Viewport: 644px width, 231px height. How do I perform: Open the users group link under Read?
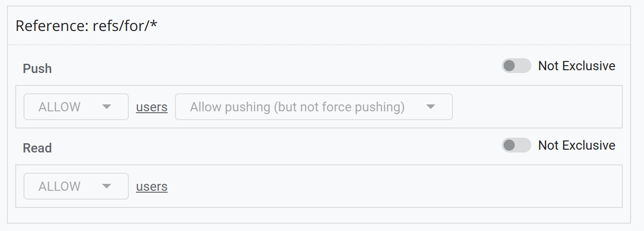point(151,187)
